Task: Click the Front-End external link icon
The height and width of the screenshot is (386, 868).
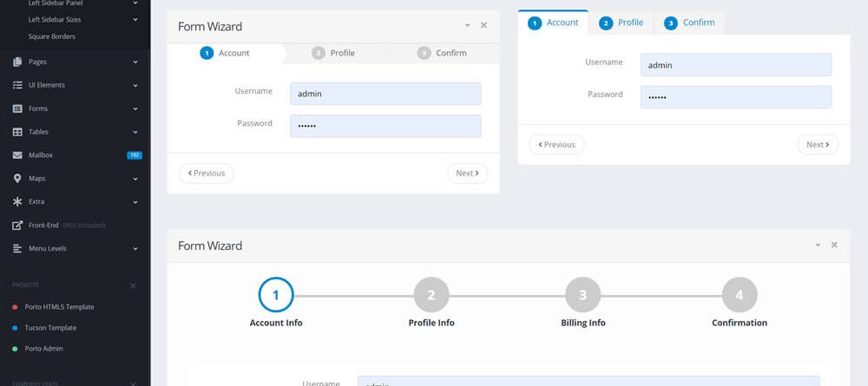Action: coord(17,226)
